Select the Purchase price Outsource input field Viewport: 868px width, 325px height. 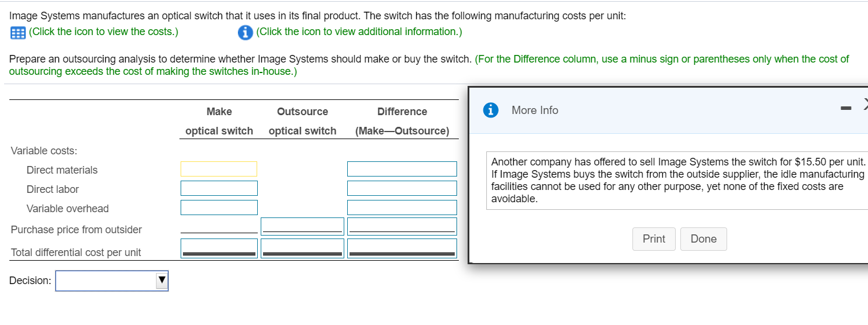[302, 226]
